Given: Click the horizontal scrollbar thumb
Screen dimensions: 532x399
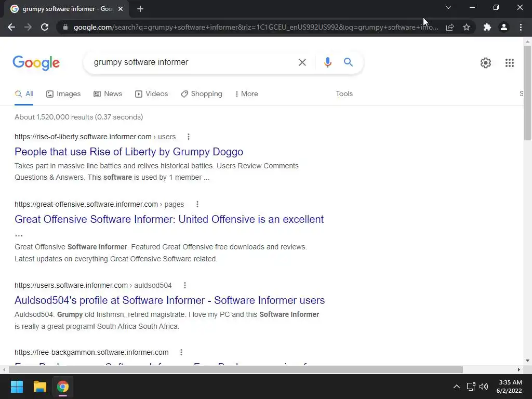Looking at the screenshot, I should point(236,369).
